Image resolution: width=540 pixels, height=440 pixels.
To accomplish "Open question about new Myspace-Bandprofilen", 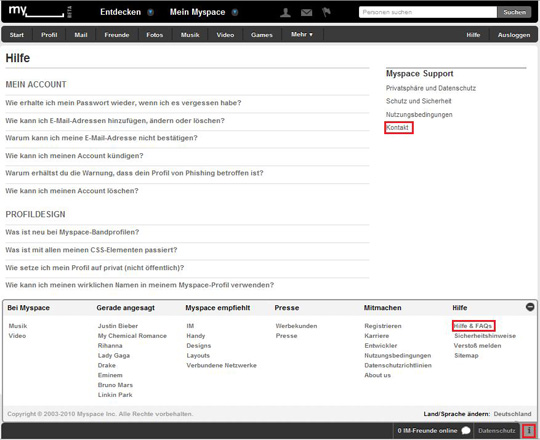I will pos(72,232).
